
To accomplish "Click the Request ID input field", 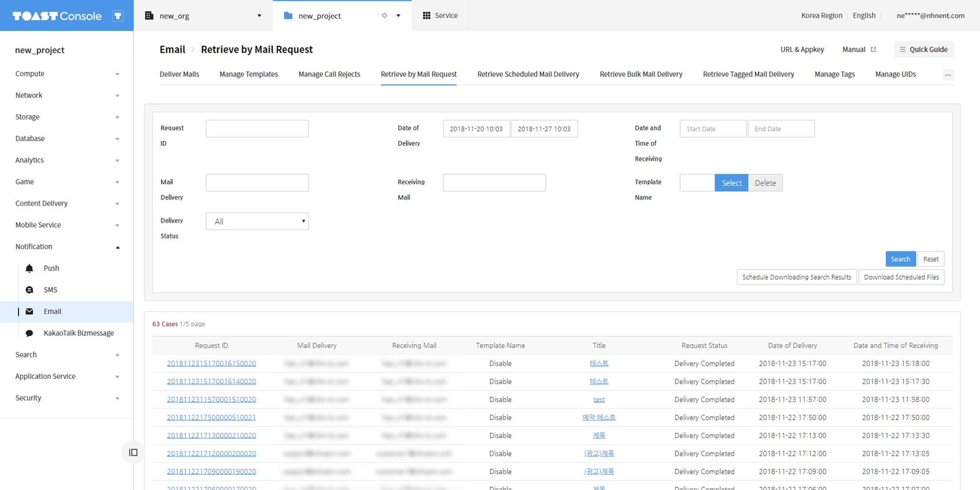I will 257,129.
